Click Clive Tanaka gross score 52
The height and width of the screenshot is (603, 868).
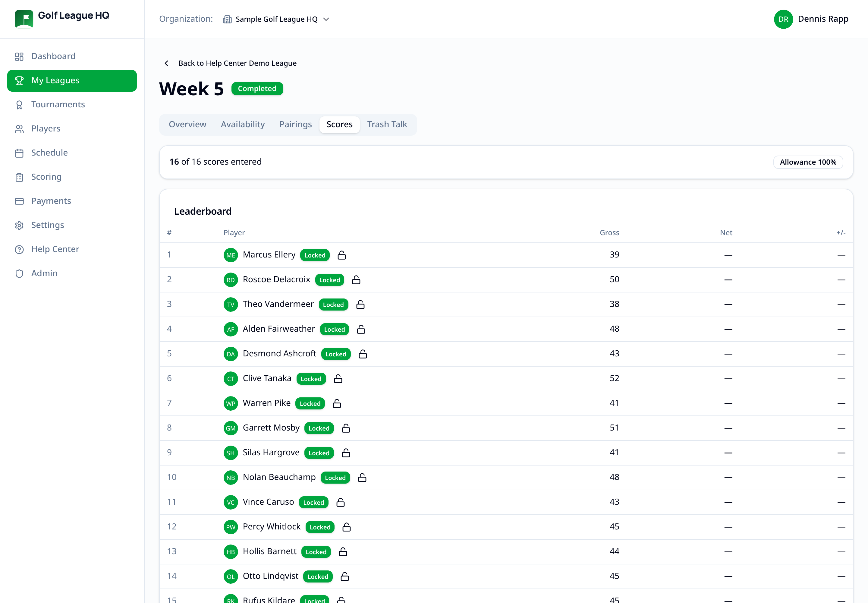coord(614,379)
